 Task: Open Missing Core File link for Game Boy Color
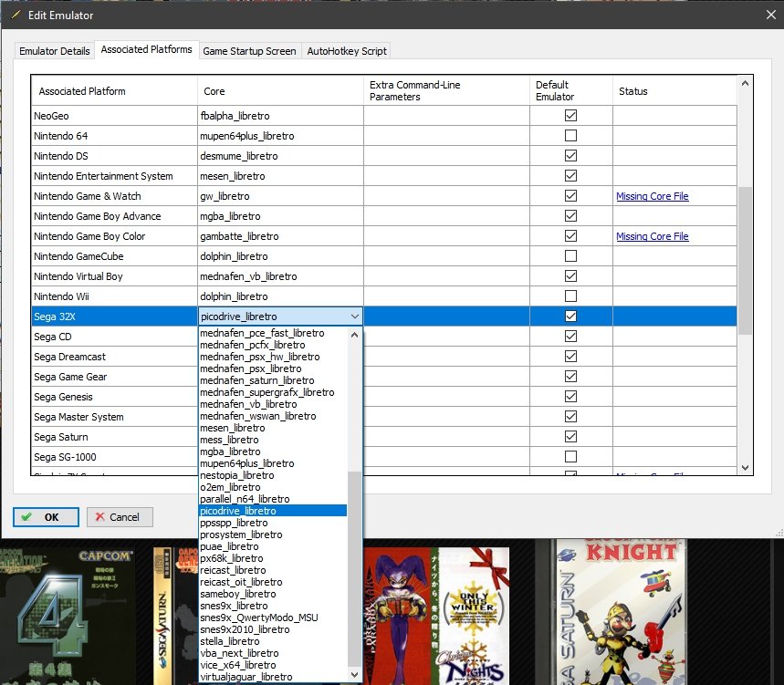[x=652, y=236]
